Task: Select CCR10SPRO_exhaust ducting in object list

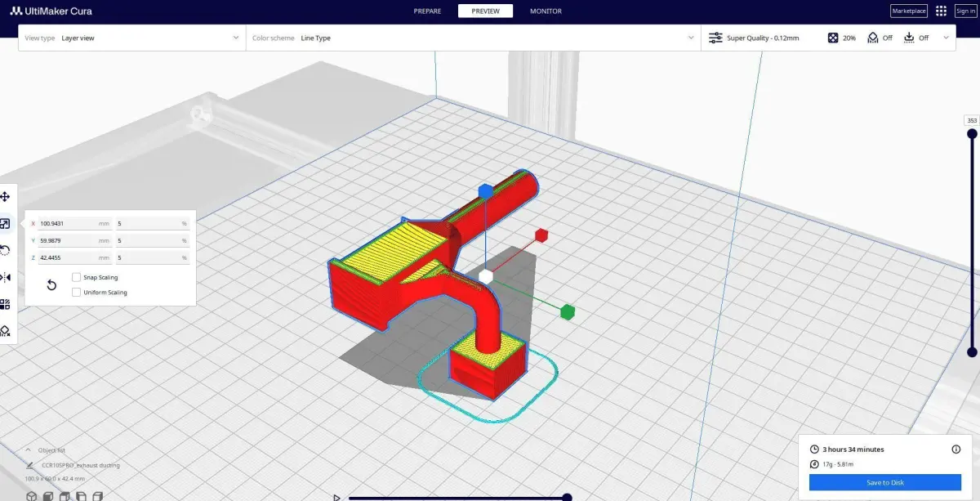Action: tap(81, 465)
